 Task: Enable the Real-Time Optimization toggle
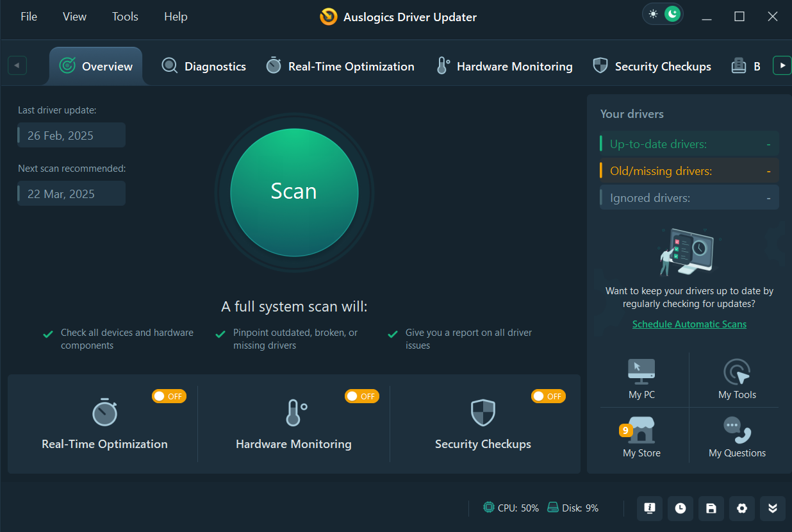click(x=169, y=396)
